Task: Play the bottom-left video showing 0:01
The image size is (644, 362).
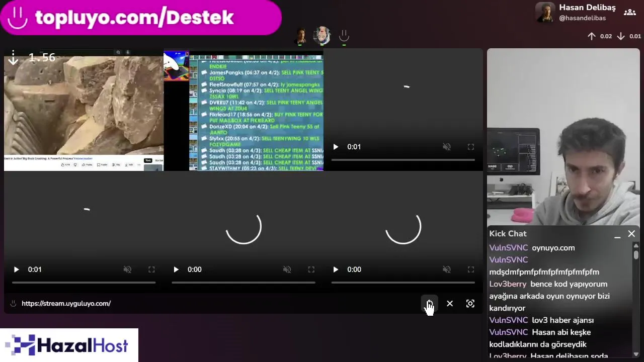Action: [16, 269]
